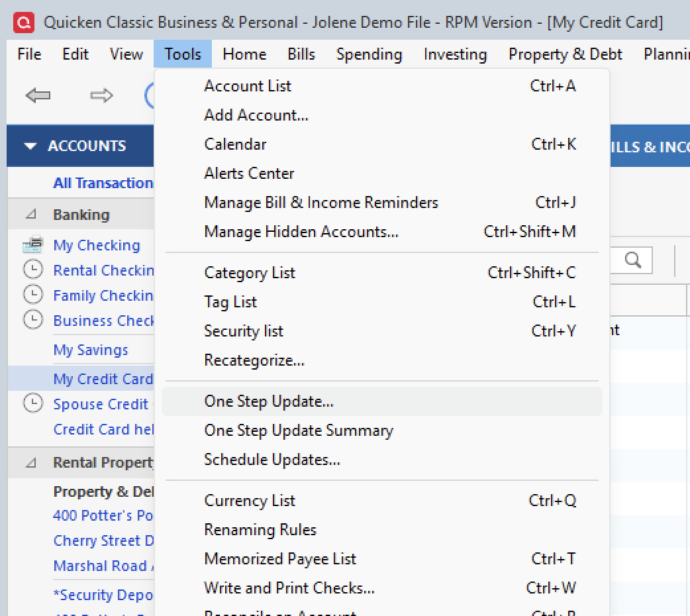This screenshot has height=616, width=690.
Task: Click clock icon beside Spouse Credit
Action: click(x=33, y=403)
